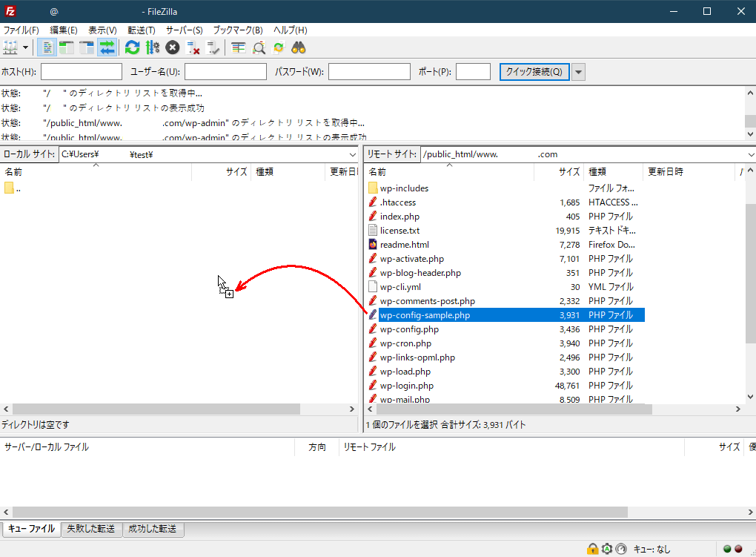Focus the ホスト(H) input field

click(x=82, y=72)
